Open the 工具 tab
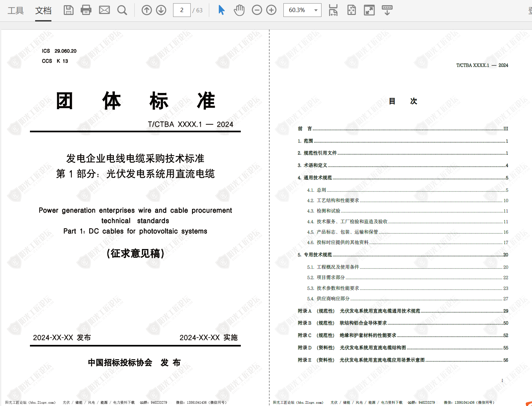 [x=16, y=10]
